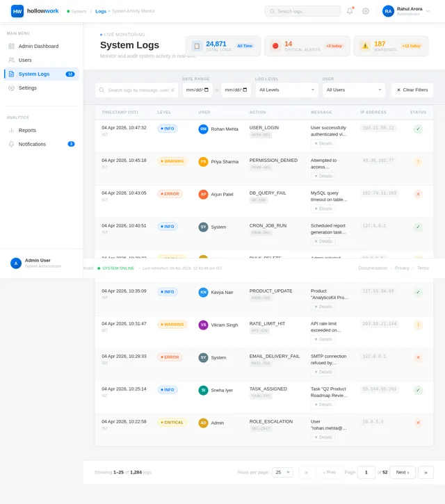Viewport: 445px width, 504px height.
Task: Focus the search logs by message field
Action: [137, 90]
